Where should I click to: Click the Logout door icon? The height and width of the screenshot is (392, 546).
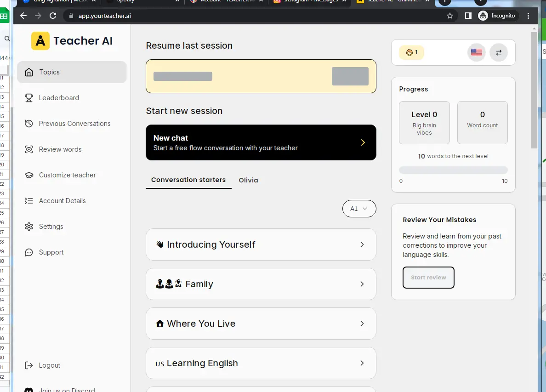(x=29, y=365)
